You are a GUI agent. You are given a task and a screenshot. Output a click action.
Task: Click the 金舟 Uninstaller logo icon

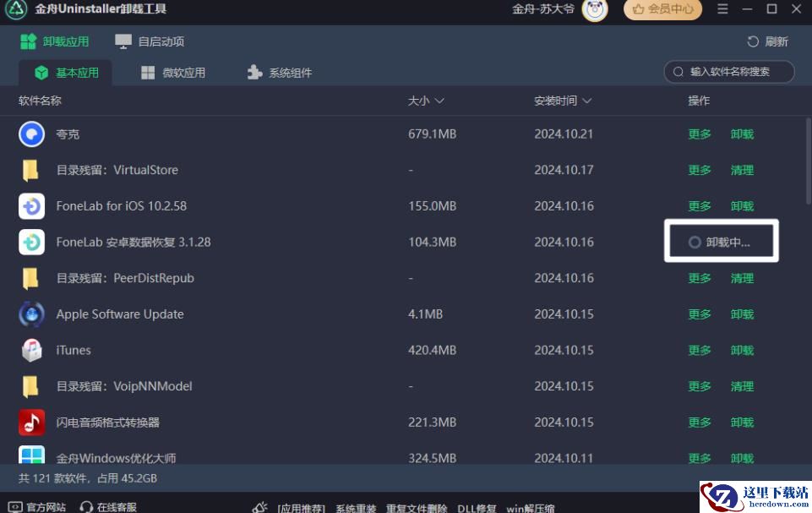(x=17, y=9)
